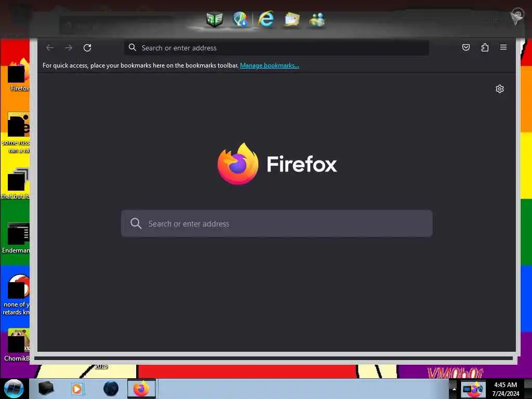The width and height of the screenshot is (532, 399).
Task: Click the system tray icon cluster
Action: click(x=473, y=389)
